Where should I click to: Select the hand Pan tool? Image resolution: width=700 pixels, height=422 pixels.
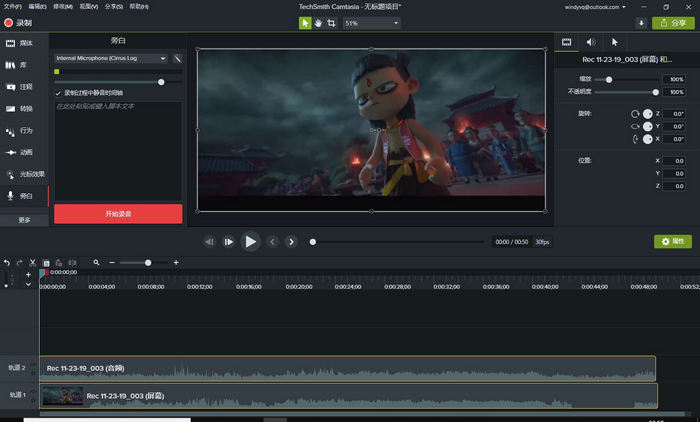pos(318,23)
